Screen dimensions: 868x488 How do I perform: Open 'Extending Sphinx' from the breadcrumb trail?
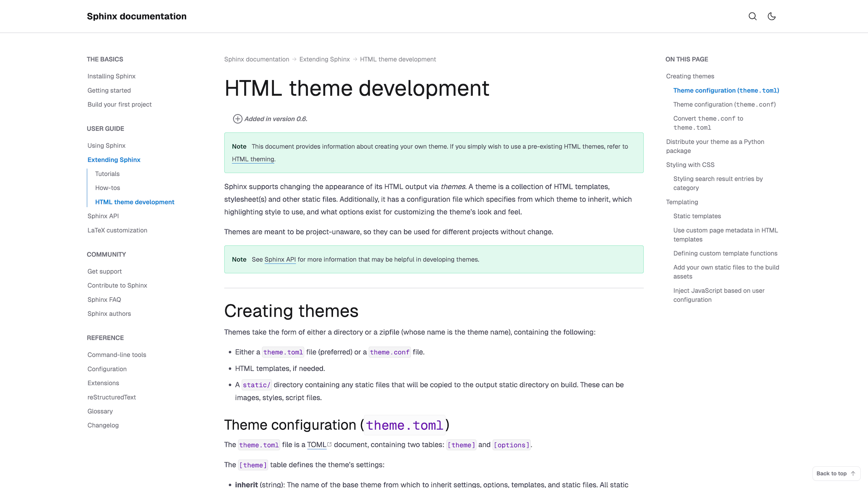pos(324,59)
